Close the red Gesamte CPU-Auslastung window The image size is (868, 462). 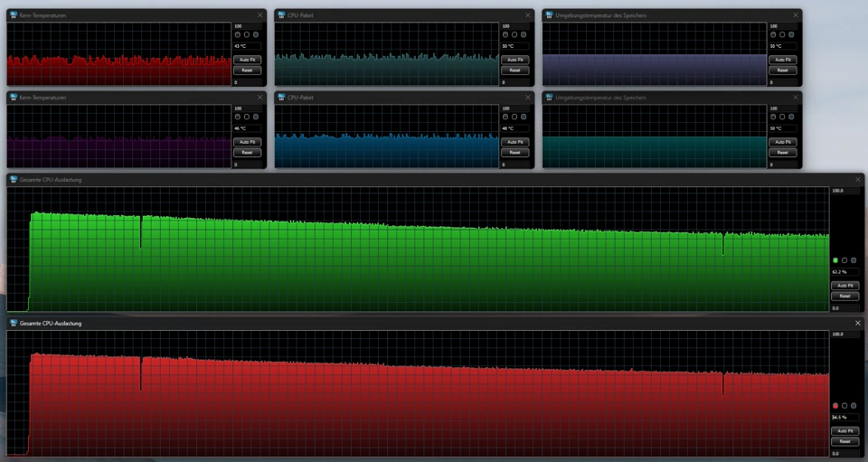tap(858, 323)
